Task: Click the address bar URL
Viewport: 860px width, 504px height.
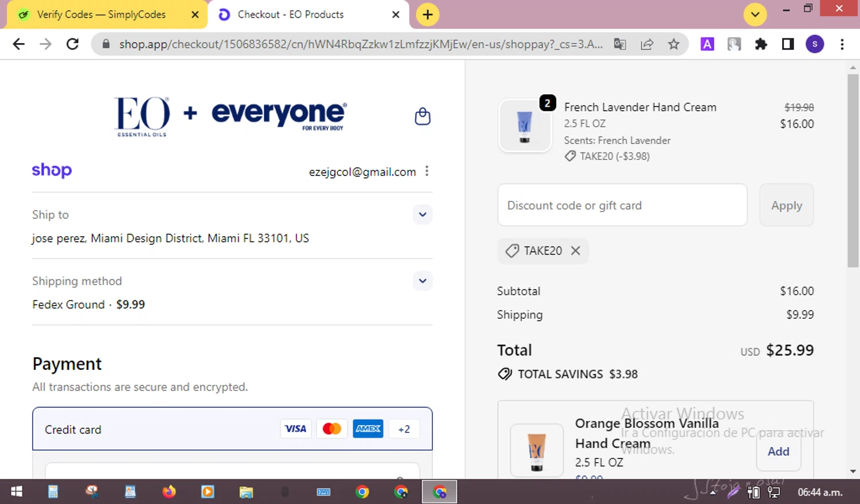Action: click(361, 44)
